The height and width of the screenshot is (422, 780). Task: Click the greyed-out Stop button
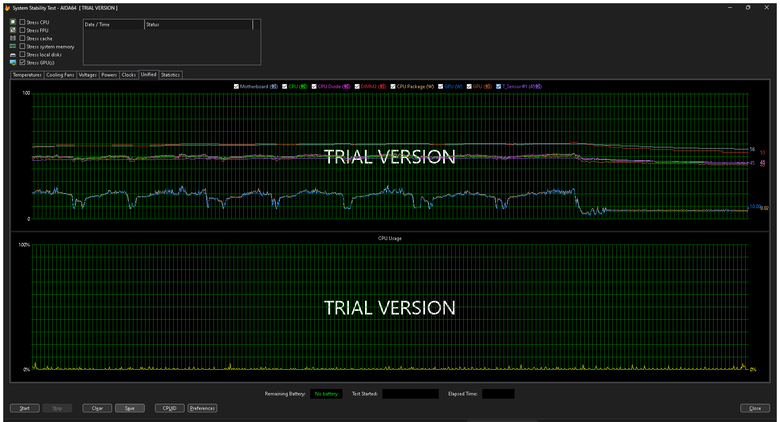coord(57,408)
